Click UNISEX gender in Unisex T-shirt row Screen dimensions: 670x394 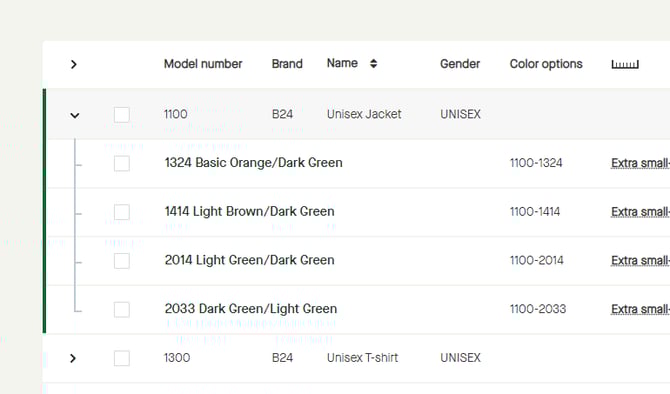coord(460,358)
